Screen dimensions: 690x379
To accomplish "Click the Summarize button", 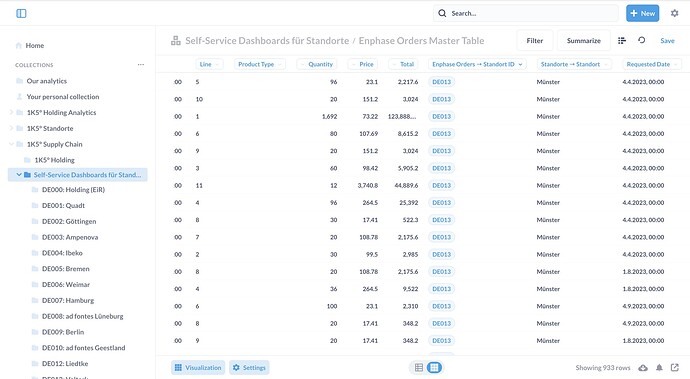I will coord(584,40).
